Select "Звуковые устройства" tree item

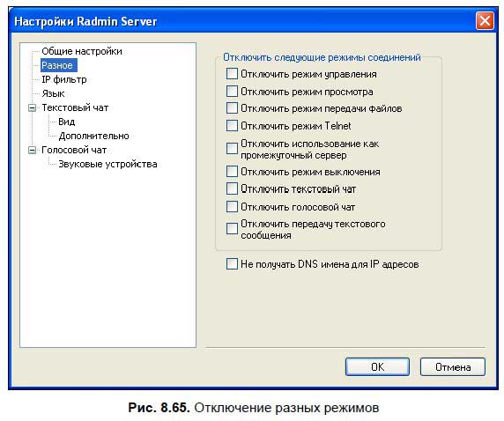(107, 164)
